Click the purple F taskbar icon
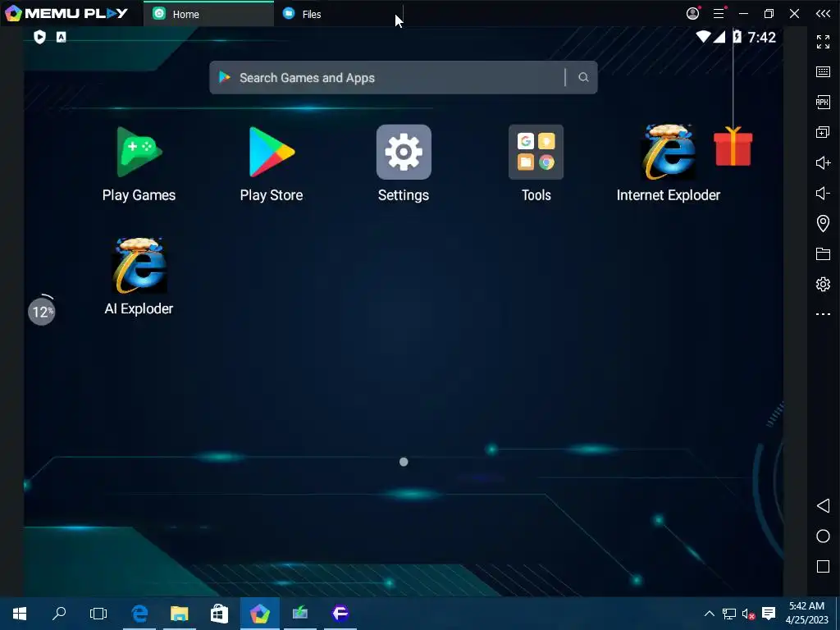The height and width of the screenshot is (630, 840). (x=340, y=614)
